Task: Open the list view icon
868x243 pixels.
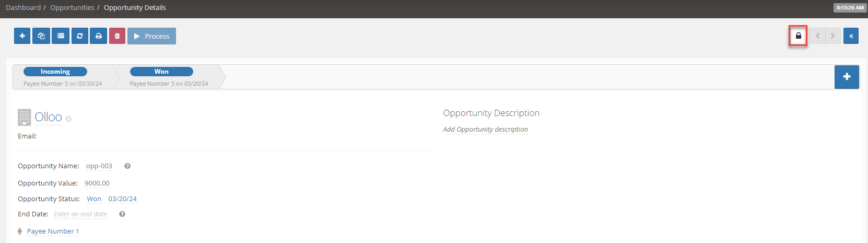Action: [x=61, y=36]
